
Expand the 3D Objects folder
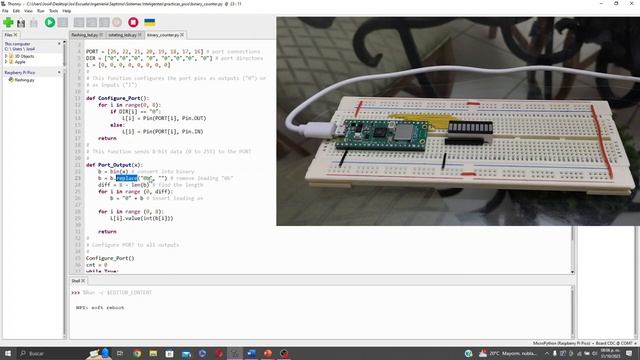(x=6, y=56)
